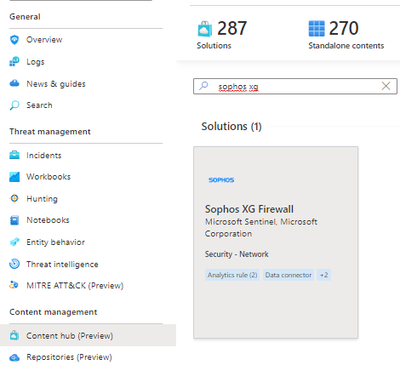Click the Notebooks icon
The height and width of the screenshot is (370, 400).
(14, 220)
